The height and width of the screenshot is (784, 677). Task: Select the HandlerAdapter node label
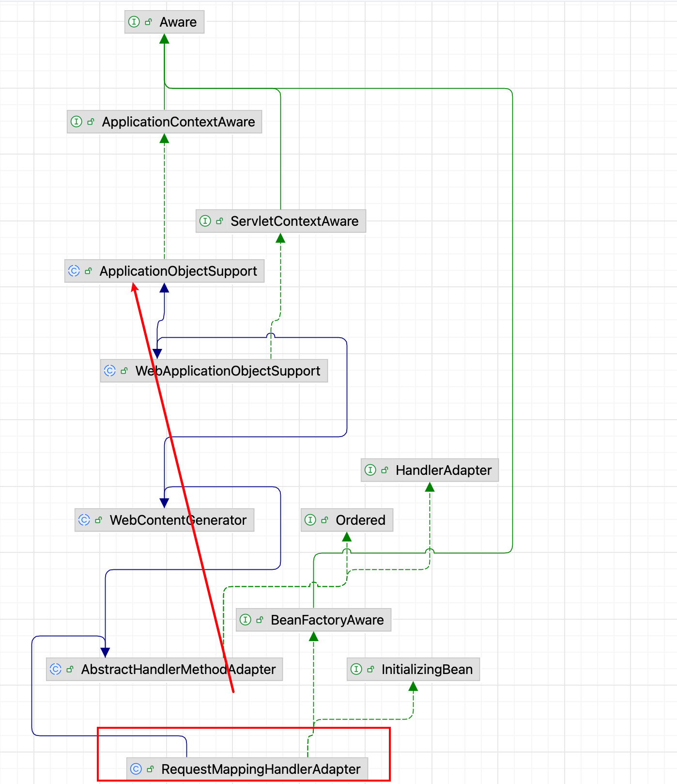click(x=443, y=470)
